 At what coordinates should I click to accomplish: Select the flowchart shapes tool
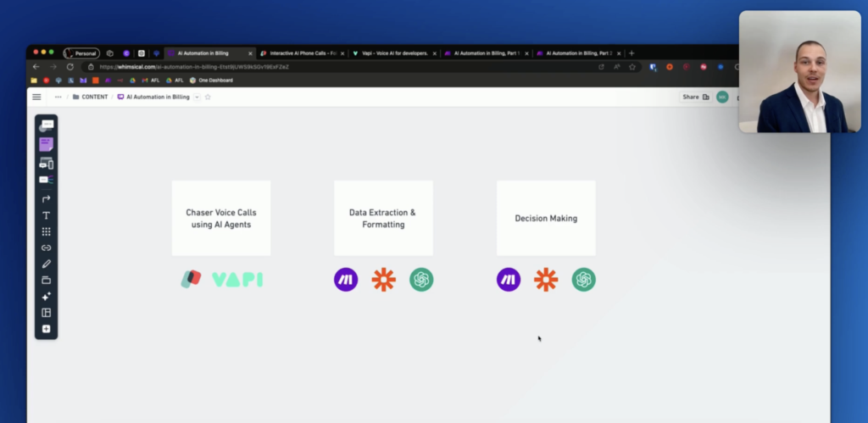tap(46, 125)
